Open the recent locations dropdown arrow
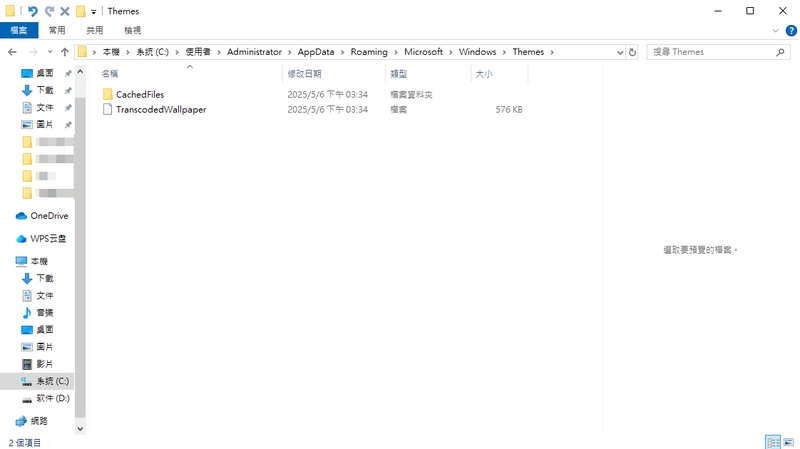The height and width of the screenshot is (449, 800). pos(50,52)
